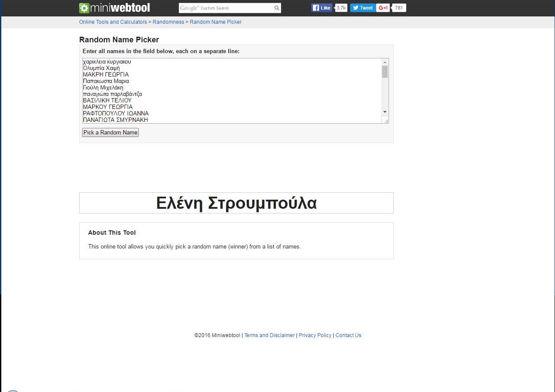Image resolution: width=555 pixels, height=392 pixels.
Task: Click the names list scroll down arrow
Action: (x=385, y=112)
